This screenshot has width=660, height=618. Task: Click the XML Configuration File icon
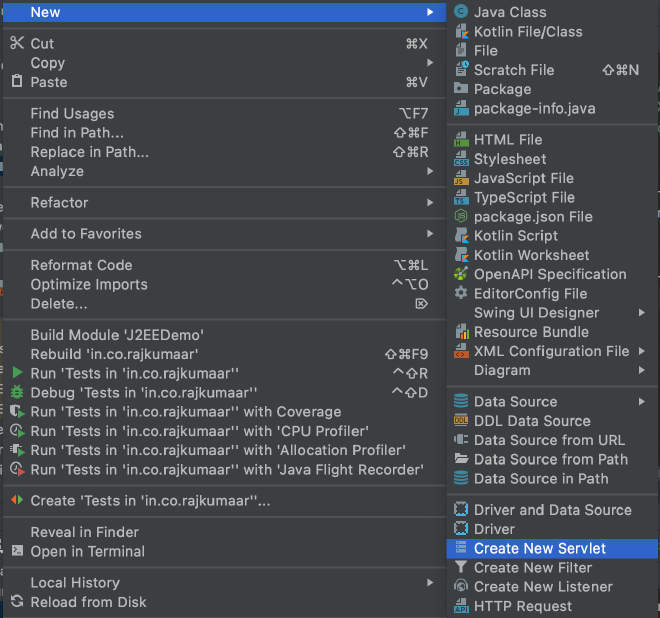[461, 351]
